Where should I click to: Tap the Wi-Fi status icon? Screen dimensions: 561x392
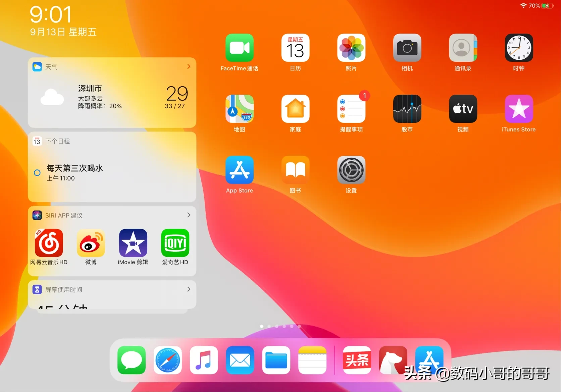click(523, 6)
